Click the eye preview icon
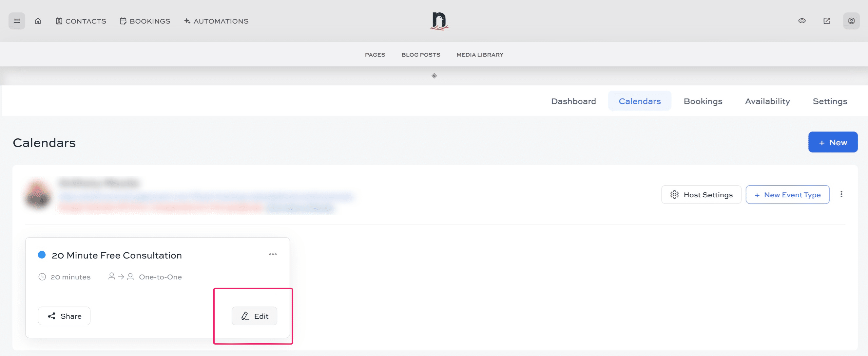 coord(801,21)
